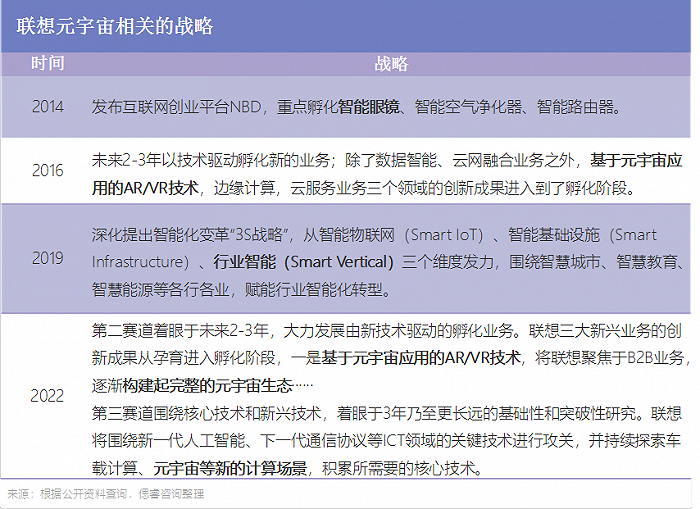Click text 深化提出智能化变革"3S战略" in 2019 row
Image resolution: width=700 pixels, height=509 pixels.
click(190, 235)
